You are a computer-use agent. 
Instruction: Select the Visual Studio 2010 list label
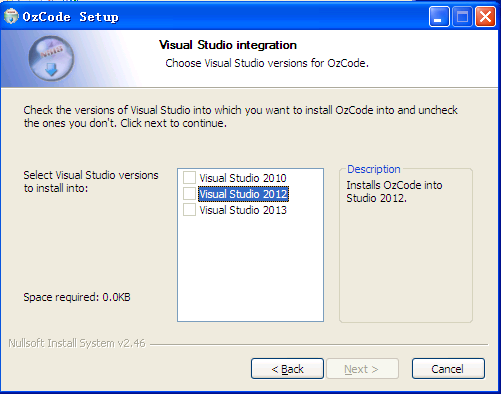[243, 178]
